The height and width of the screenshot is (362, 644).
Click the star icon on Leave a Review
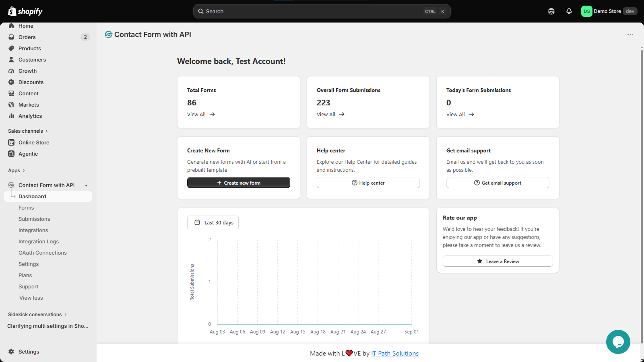480,261
